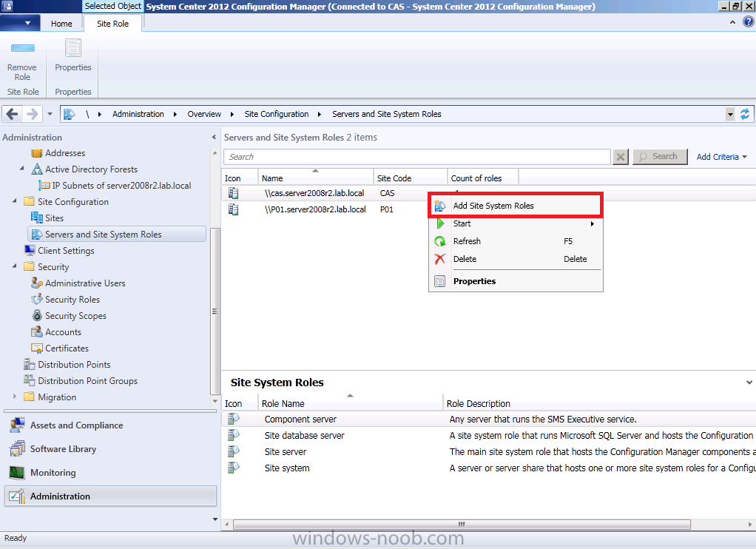Click the Administration breadcrumb link
This screenshot has width=756, height=549.
coord(138,115)
